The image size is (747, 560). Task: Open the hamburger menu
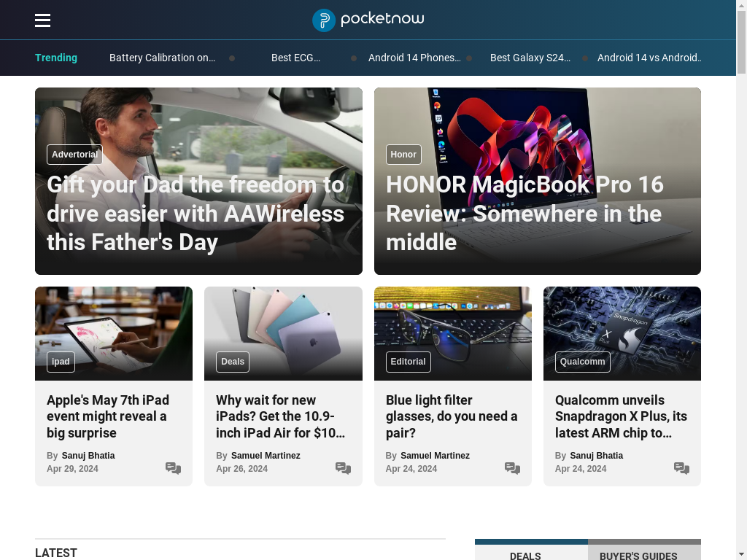tap(42, 20)
